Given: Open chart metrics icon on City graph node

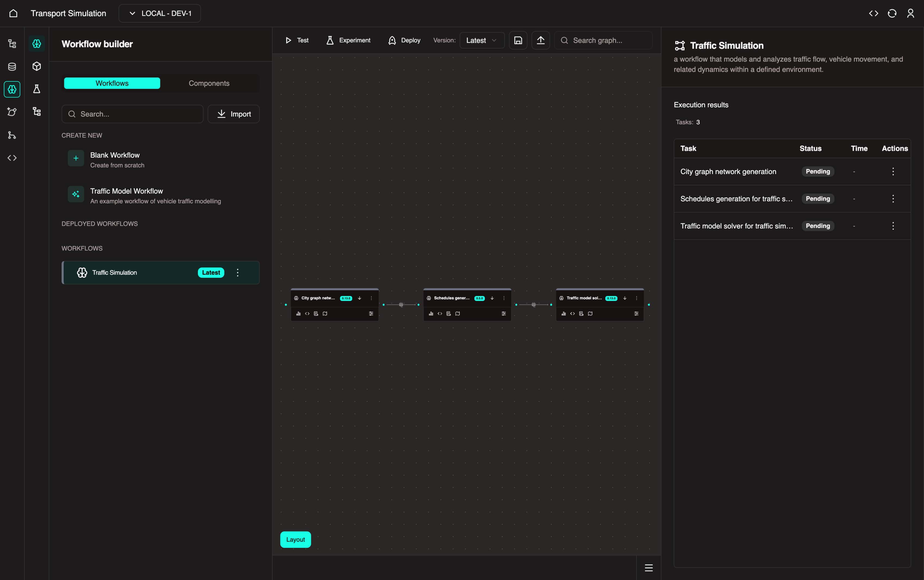Looking at the screenshot, I should (298, 314).
